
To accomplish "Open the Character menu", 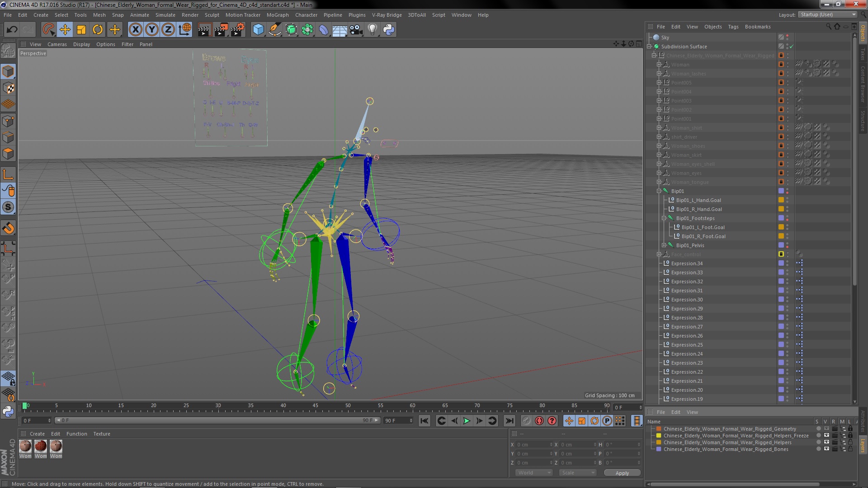I will point(306,15).
